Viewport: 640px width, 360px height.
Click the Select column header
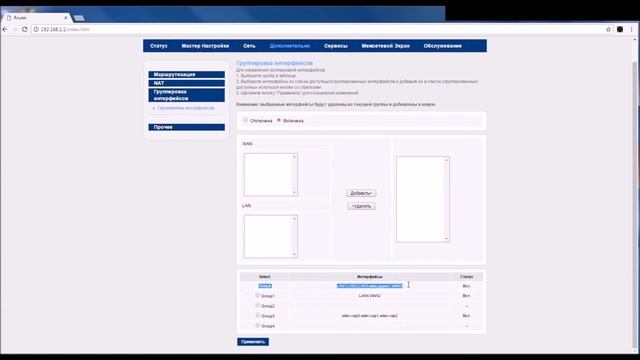264,277
